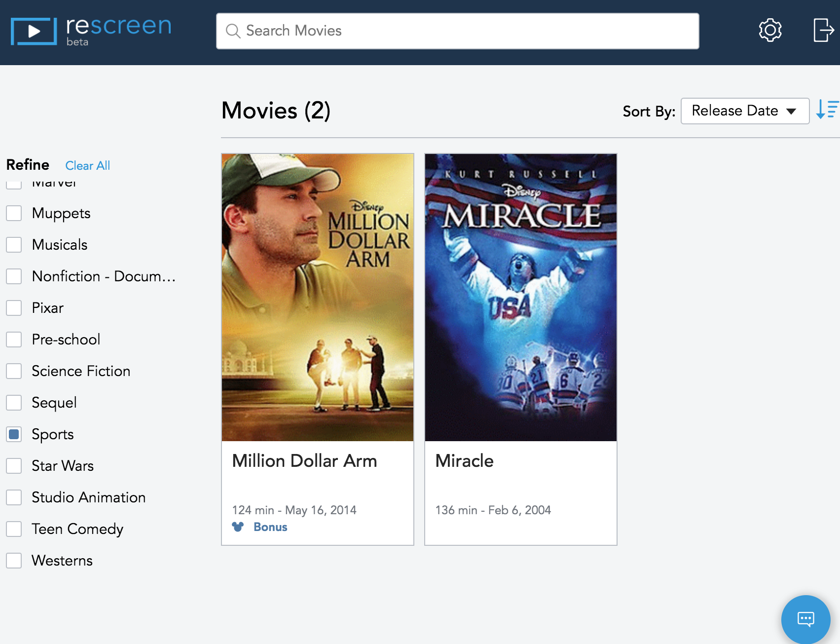840x644 pixels.
Task: Open the chat support bubble
Action: click(x=805, y=619)
